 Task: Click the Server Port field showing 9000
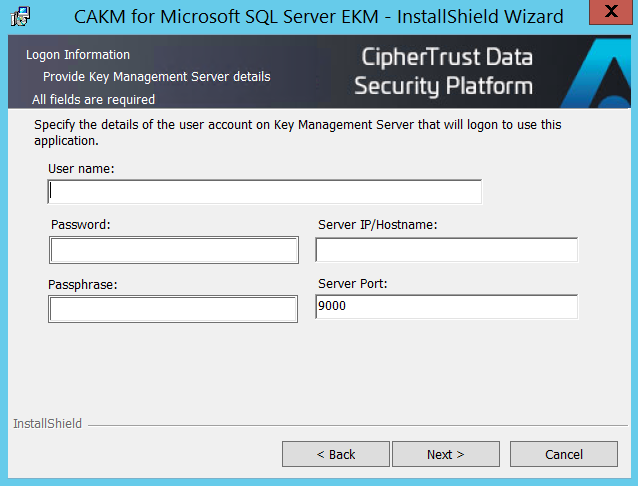(x=446, y=307)
